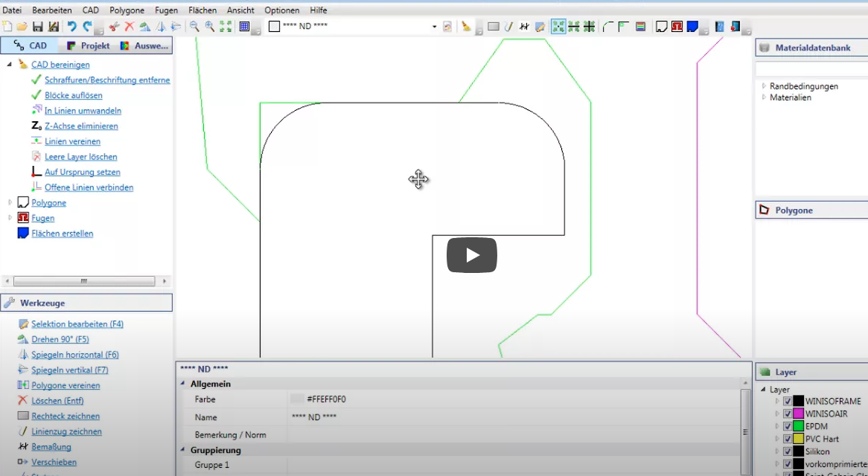Open the material dropdown showing **** ND ****
The height and width of the screenshot is (476, 868).
[434, 27]
